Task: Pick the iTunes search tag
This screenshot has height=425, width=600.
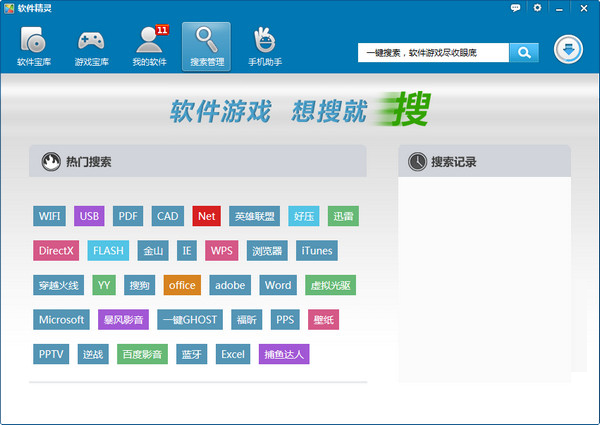Action: point(316,250)
